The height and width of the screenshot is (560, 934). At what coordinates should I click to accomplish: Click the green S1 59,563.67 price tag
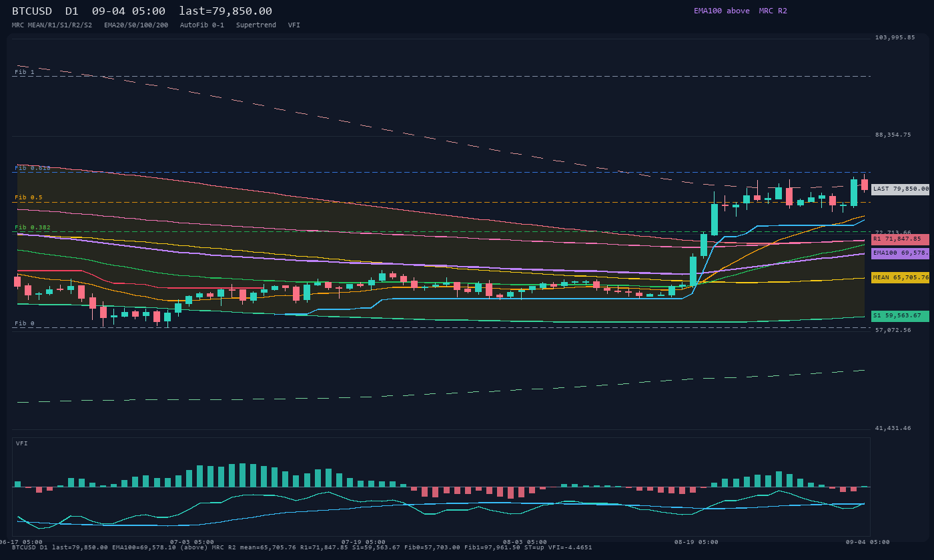click(900, 316)
